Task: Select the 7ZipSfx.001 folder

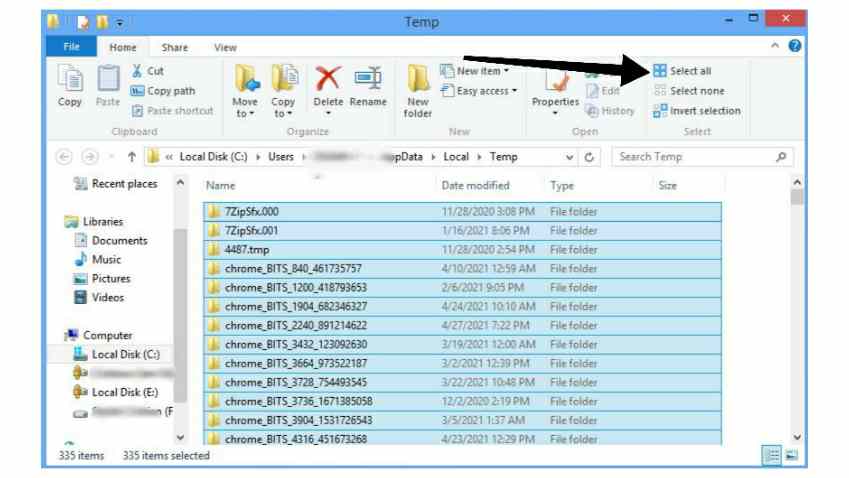Action: 462,231
